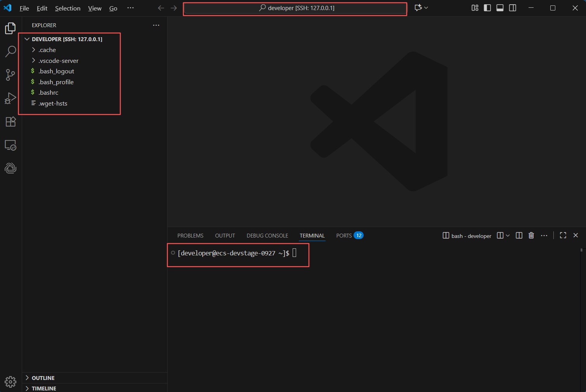Open the Extensions view
Screen dimensions: 586x392
coord(10,121)
